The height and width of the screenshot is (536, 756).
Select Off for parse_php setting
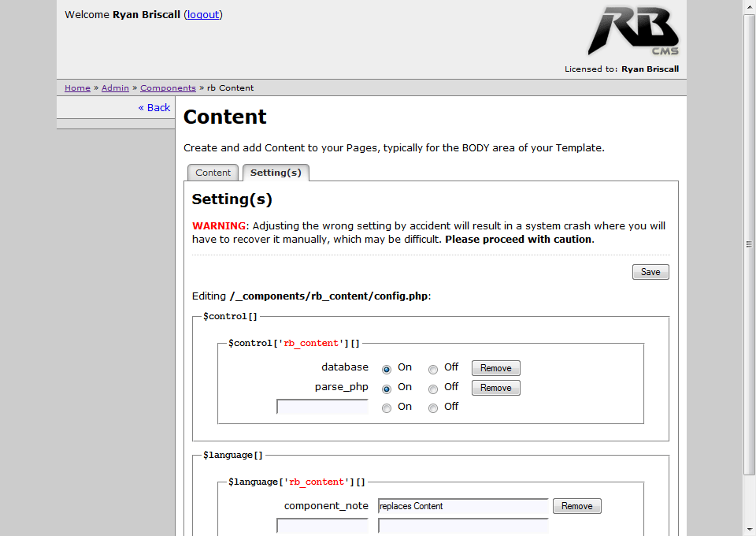[433, 389]
